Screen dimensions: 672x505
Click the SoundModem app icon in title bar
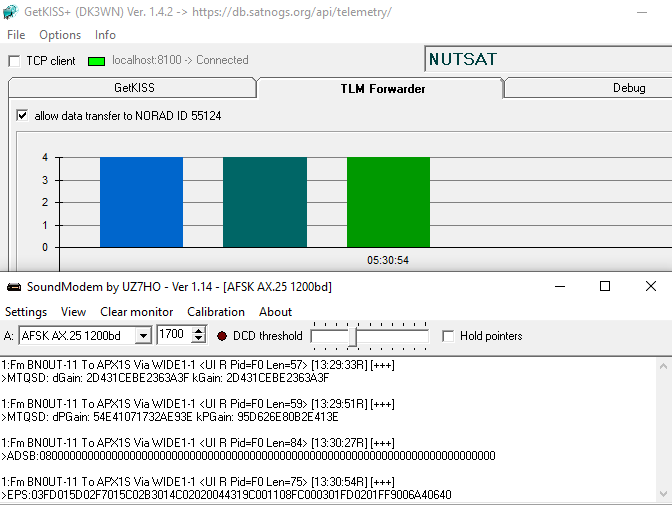(x=14, y=287)
